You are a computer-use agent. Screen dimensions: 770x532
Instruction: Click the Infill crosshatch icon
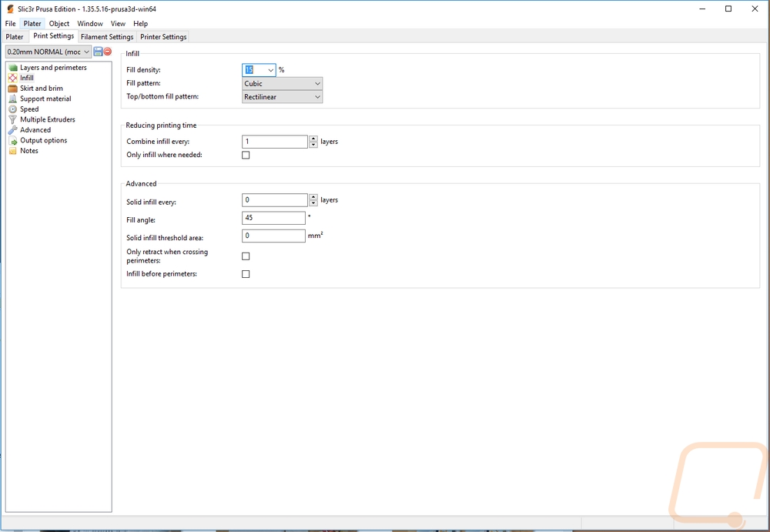[x=13, y=78]
